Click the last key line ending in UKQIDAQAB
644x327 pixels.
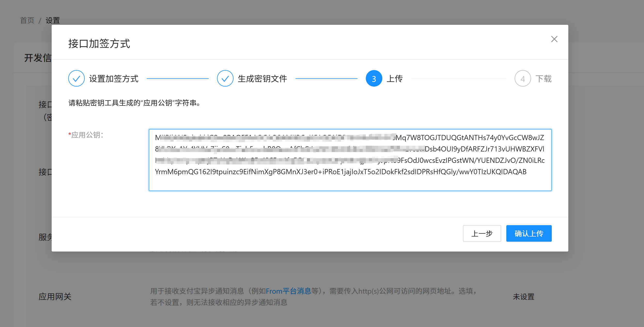pos(340,172)
